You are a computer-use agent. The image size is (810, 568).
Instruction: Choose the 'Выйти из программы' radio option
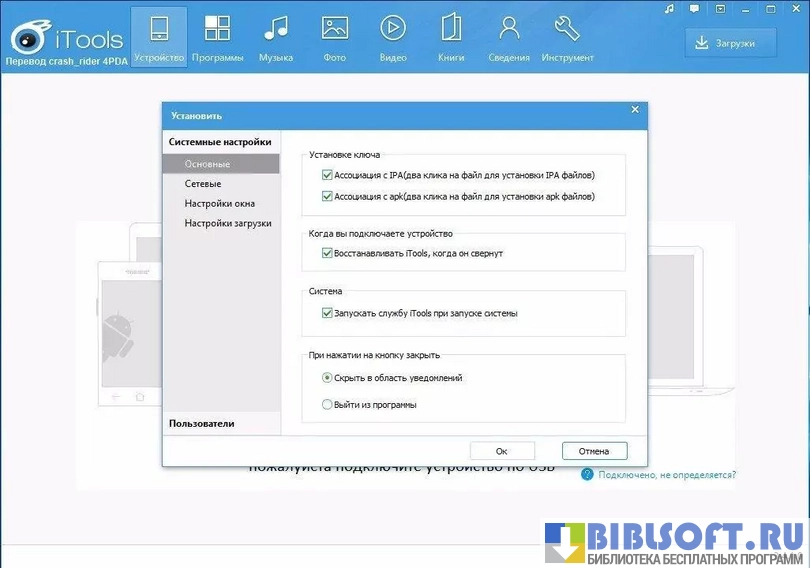tap(327, 405)
